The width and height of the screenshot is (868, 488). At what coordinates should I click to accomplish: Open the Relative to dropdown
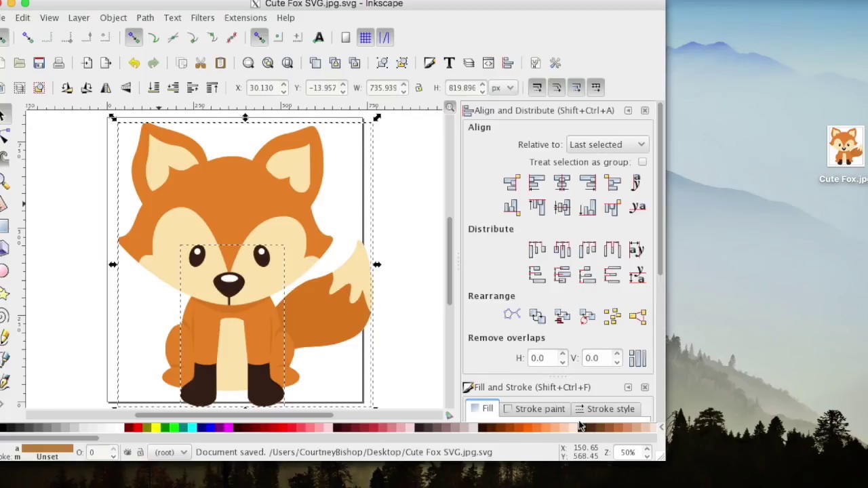pyautogui.click(x=607, y=144)
